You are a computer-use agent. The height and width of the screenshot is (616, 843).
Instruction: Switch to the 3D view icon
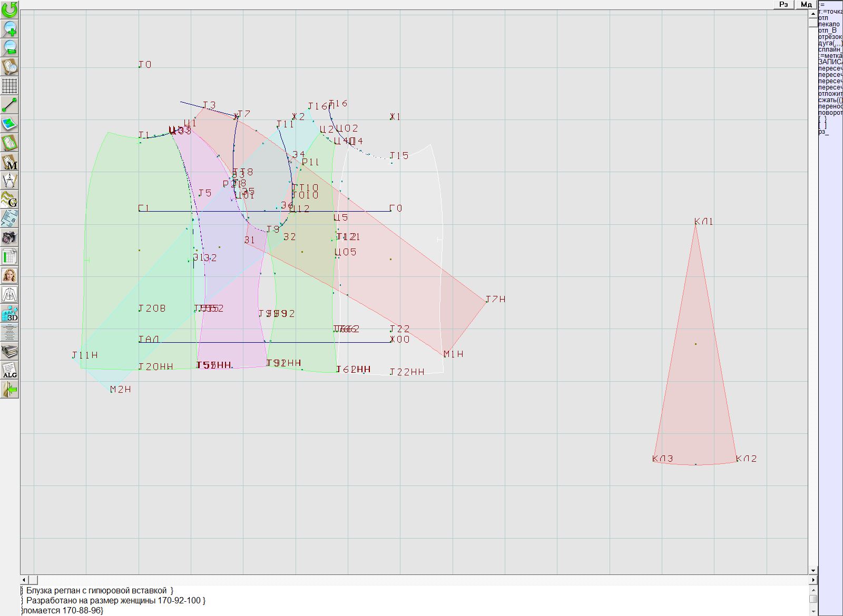coord(9,313)
